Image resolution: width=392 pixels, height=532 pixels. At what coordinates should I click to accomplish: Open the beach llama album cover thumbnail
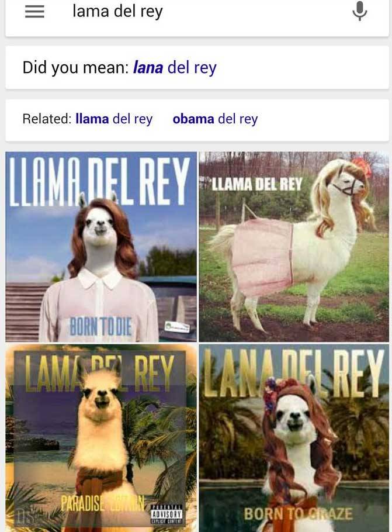pyautogui.click(x=101, y=438)
